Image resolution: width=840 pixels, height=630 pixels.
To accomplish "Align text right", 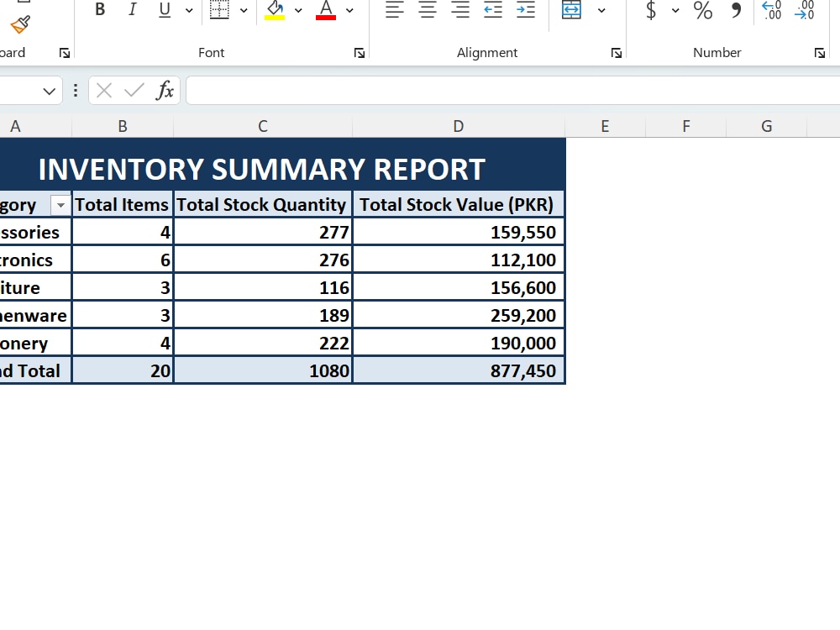I will (460, 9).
